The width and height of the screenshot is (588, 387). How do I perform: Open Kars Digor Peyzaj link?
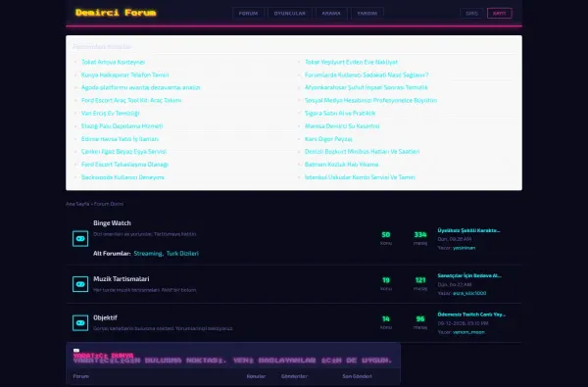(328, 139)
